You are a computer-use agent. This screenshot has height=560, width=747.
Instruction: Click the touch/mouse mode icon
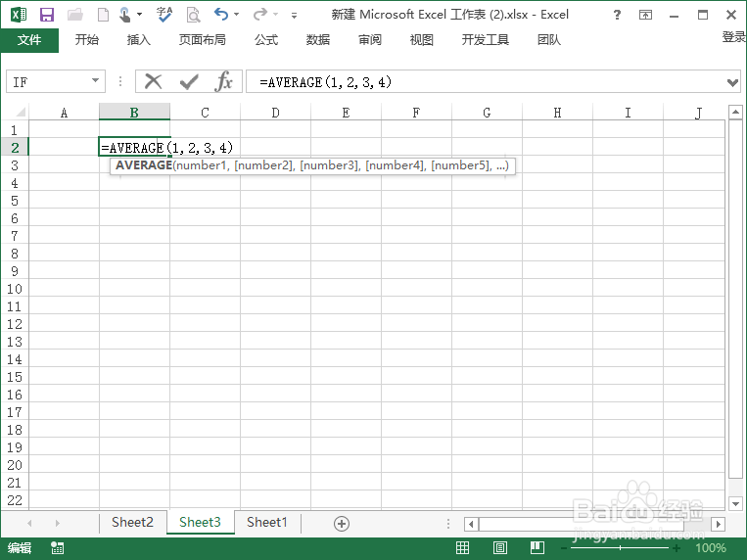click(x=124, y=15)
